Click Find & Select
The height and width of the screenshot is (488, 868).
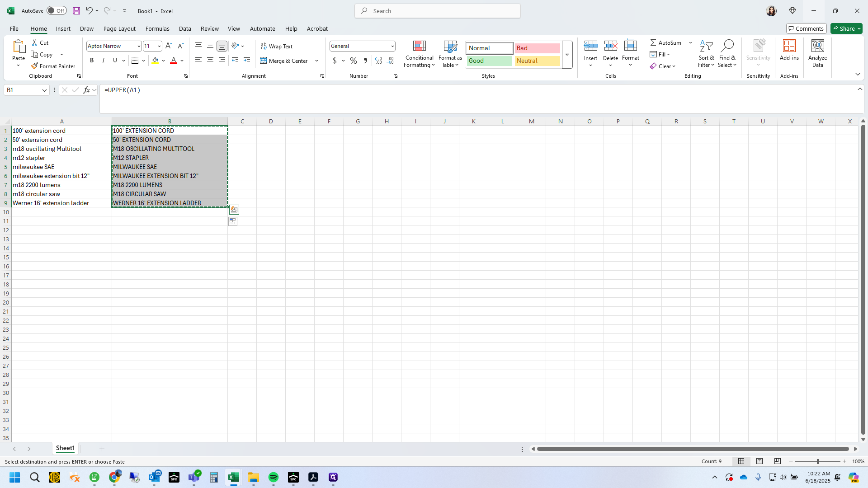[727, 54]
